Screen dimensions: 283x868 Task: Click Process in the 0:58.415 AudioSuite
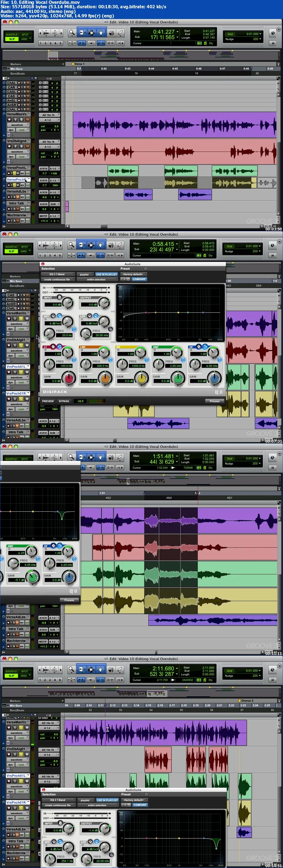click(214, 401)
